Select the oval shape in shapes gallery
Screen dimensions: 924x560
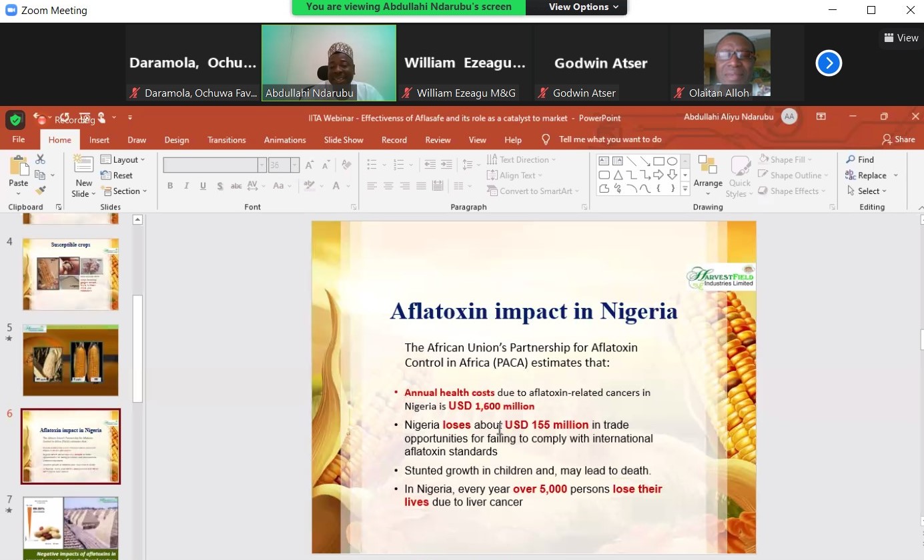pos(672,161)
